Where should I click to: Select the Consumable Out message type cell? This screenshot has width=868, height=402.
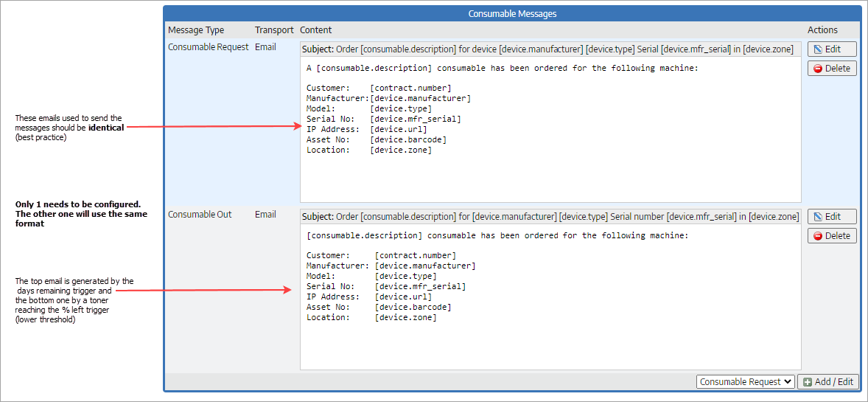coord(200,215)
